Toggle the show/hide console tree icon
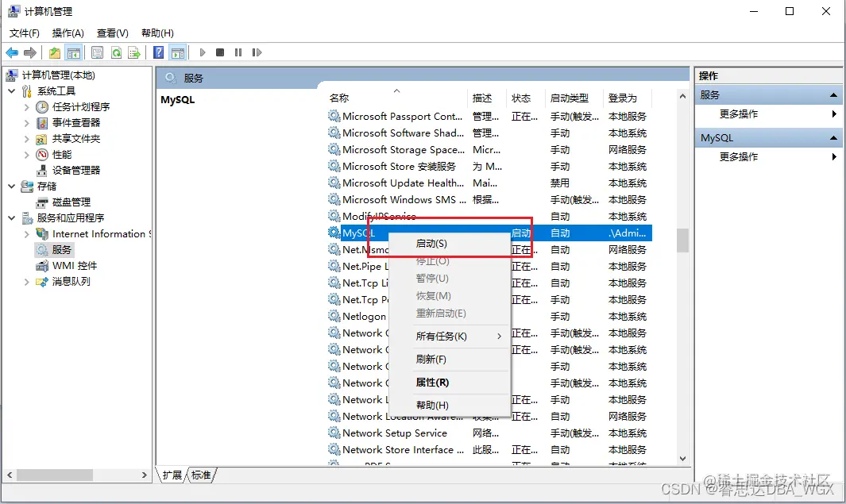The height and width of the screenshot is (504, 846). (x=73, y=52)
